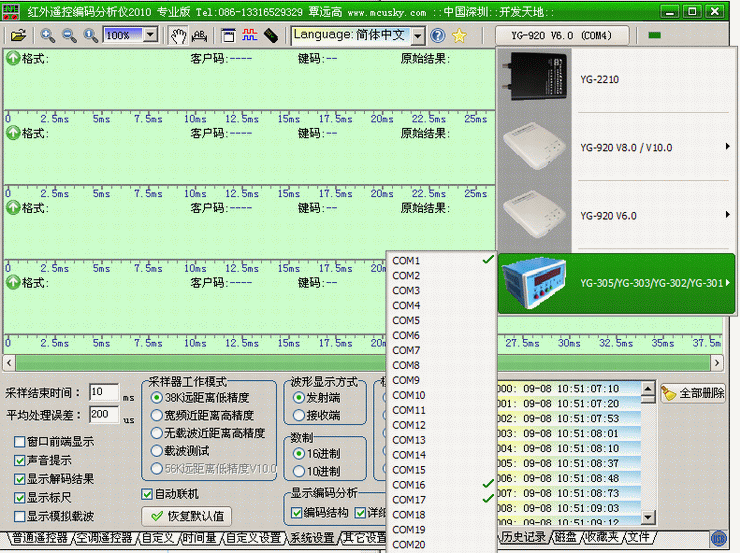Click the zoom out magnifier icon
Image resolution: width=740 pixels, height=553 pixels.
coord(69,35)
